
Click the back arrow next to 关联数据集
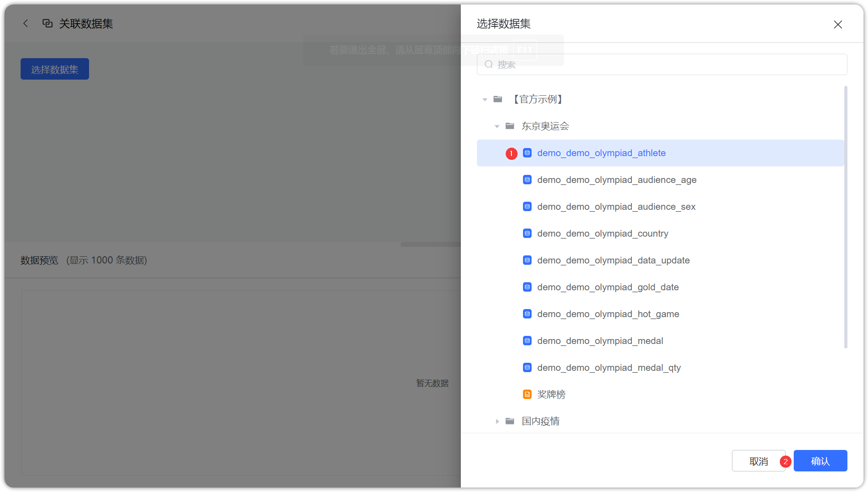pos(26,23)
